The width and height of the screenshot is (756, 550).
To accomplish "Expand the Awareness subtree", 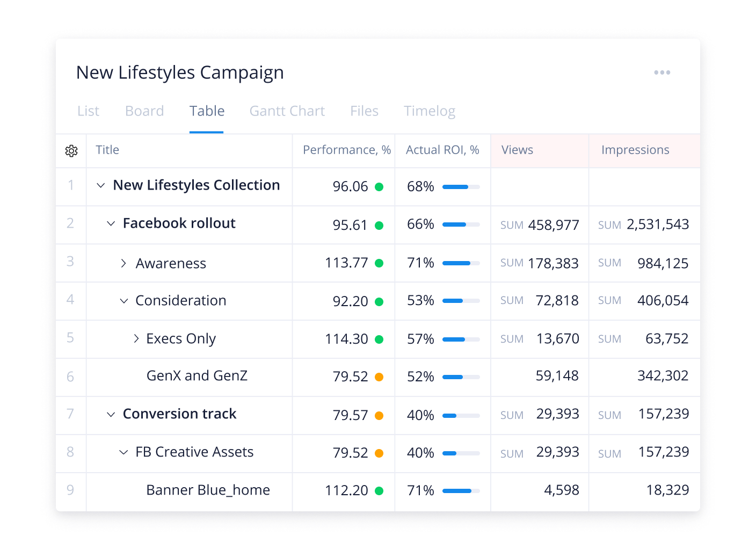I will (x=123, y=263).
